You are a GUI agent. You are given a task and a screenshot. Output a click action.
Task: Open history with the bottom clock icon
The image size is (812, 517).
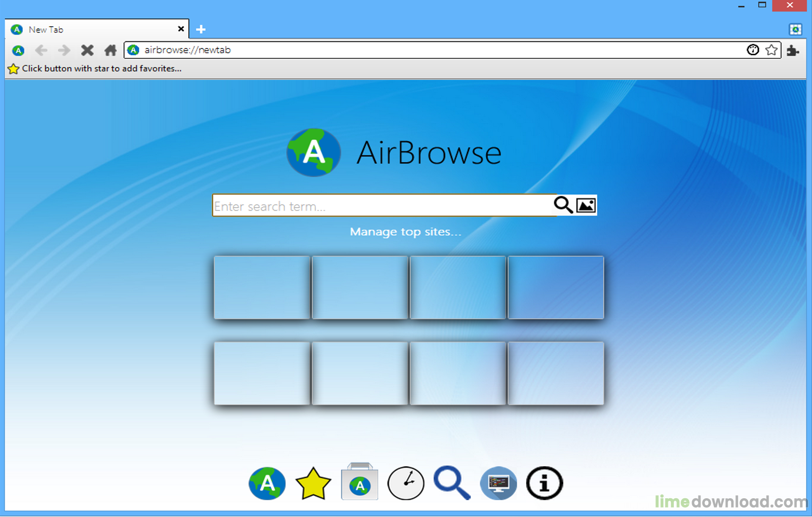click(x=406, y=483)
